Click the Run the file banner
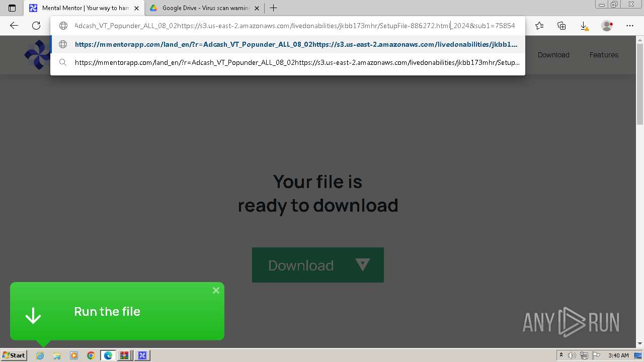 point(117,311)
